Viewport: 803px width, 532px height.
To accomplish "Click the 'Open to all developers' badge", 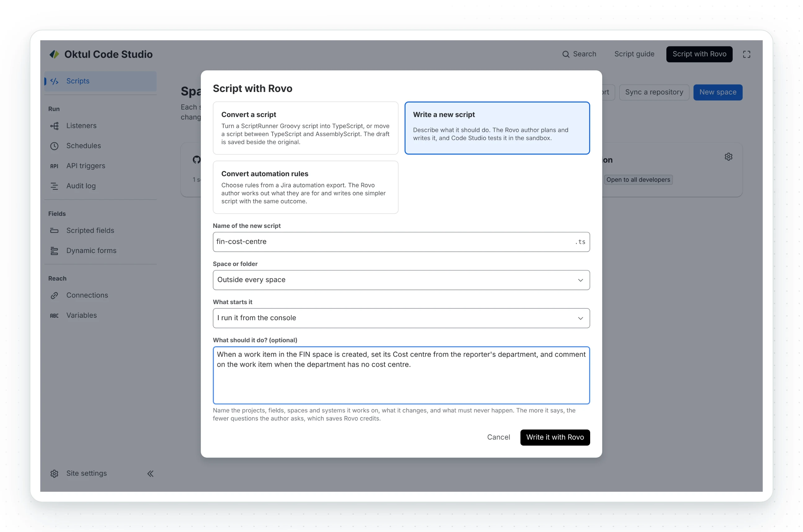I will click(x=638, y=180).
